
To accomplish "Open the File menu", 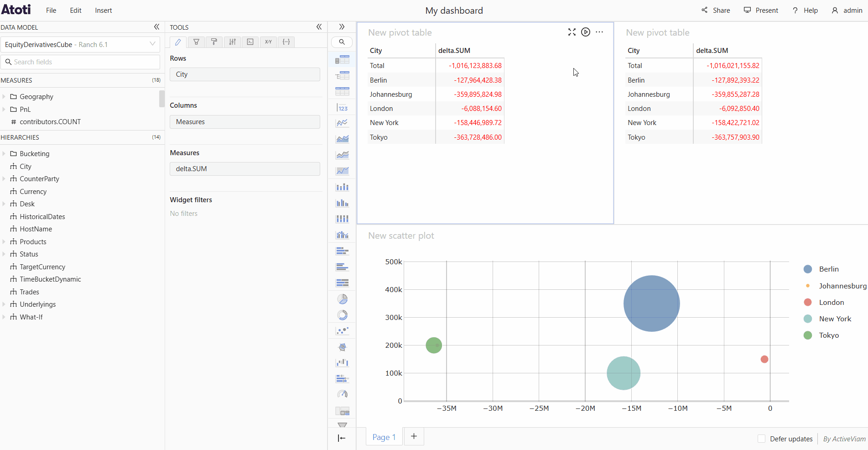I will tap(51, 10).
